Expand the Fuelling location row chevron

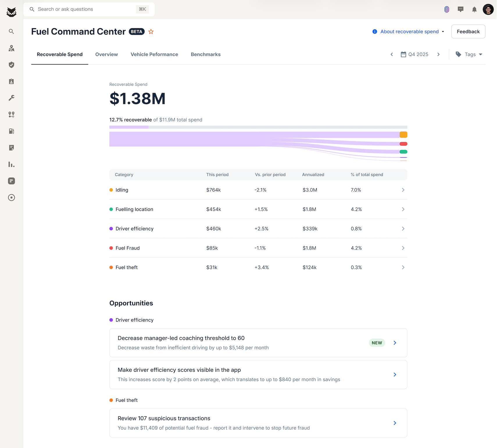[x=403, y=209]
